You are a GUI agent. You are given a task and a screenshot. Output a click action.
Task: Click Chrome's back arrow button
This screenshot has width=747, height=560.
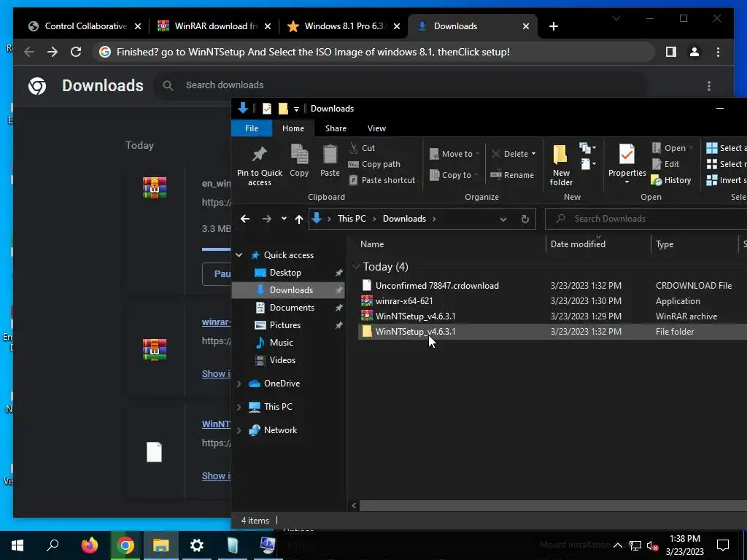click(x=29, y=52)
